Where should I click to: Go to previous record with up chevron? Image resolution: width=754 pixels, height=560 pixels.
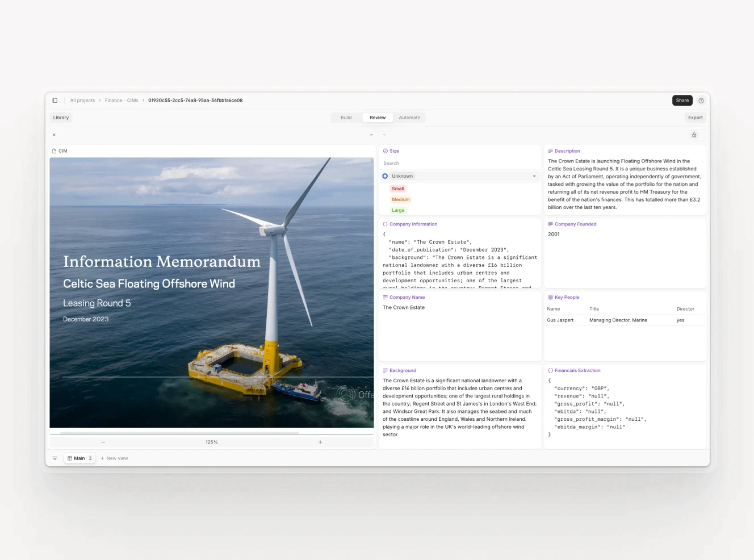(x=371, y=135)
